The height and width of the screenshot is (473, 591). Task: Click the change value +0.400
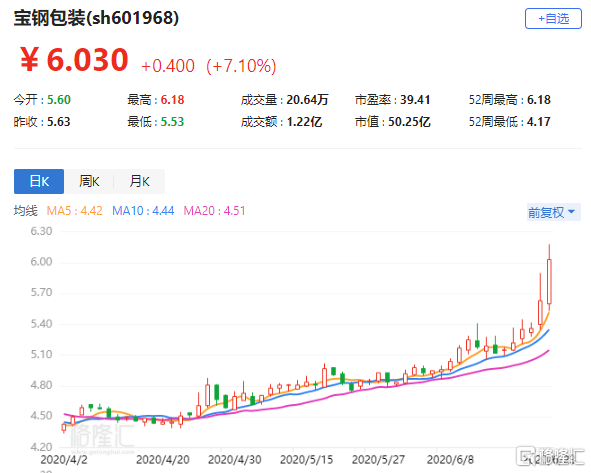168,66
